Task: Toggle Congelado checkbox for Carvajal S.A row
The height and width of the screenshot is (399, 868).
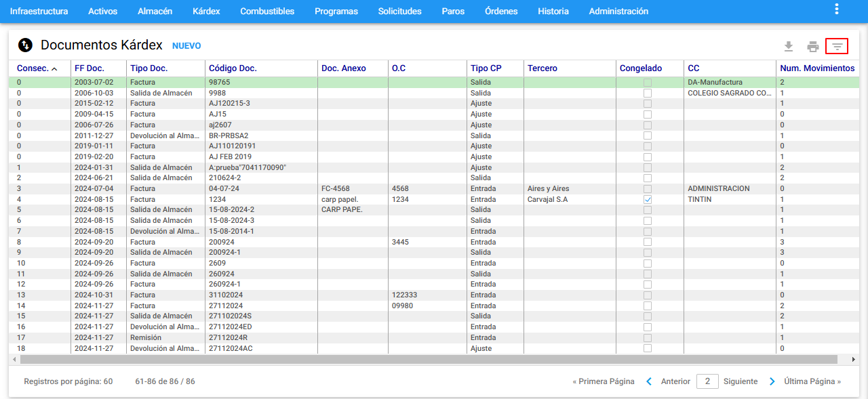Action: (x=648, y=199)
